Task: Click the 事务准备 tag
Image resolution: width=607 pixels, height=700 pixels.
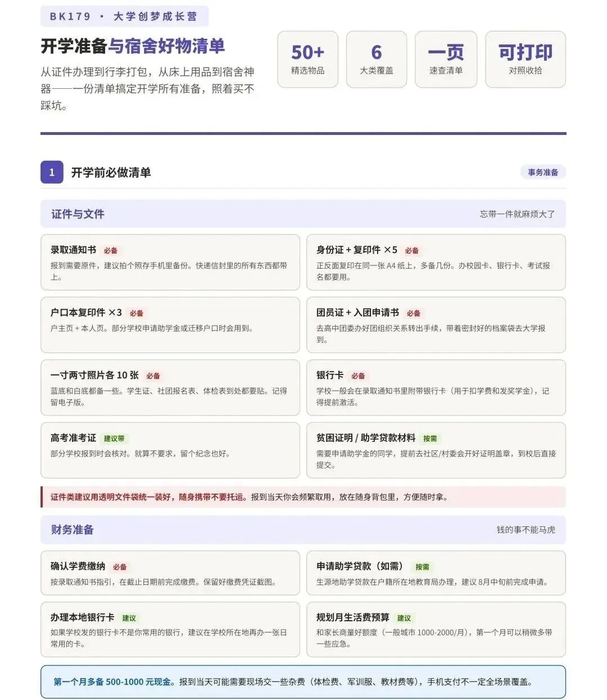Action: (543, 172)
